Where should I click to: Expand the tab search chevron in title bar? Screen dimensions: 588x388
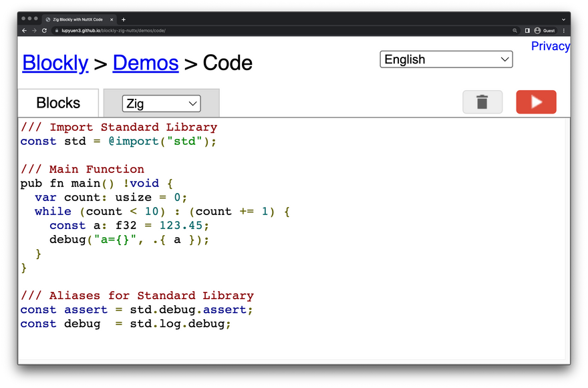563,19
